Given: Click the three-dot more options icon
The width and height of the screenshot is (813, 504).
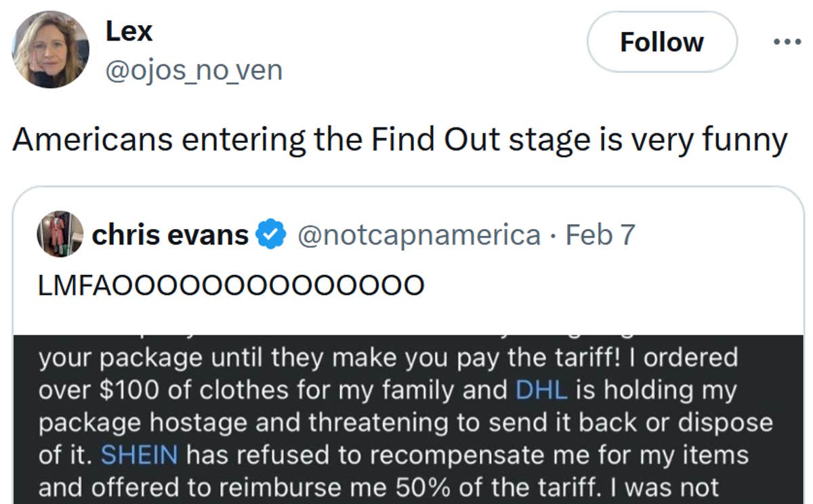Looking at the screenshot, I should [787, 42].
